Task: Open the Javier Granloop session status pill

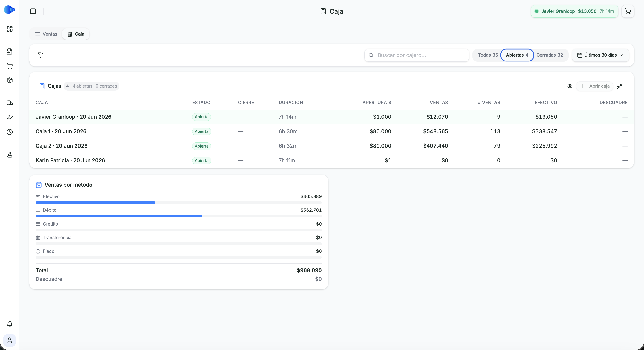Action: coord(574,11)
